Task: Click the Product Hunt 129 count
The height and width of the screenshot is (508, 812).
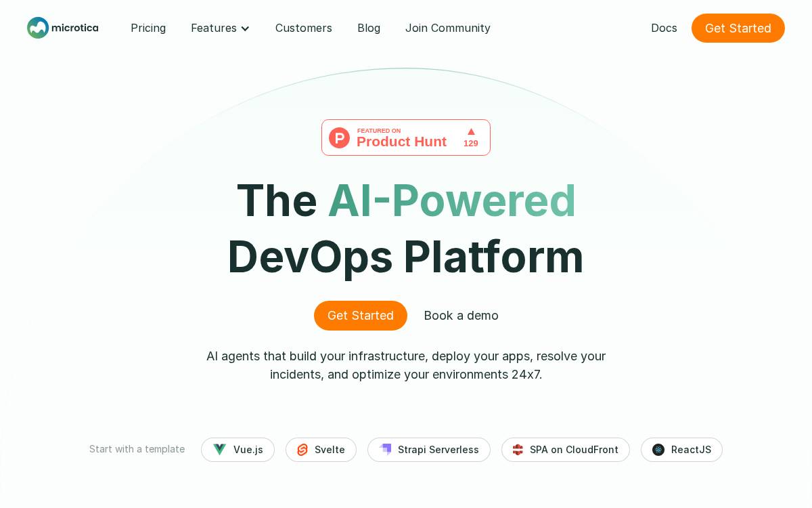Action: [471, 144]
